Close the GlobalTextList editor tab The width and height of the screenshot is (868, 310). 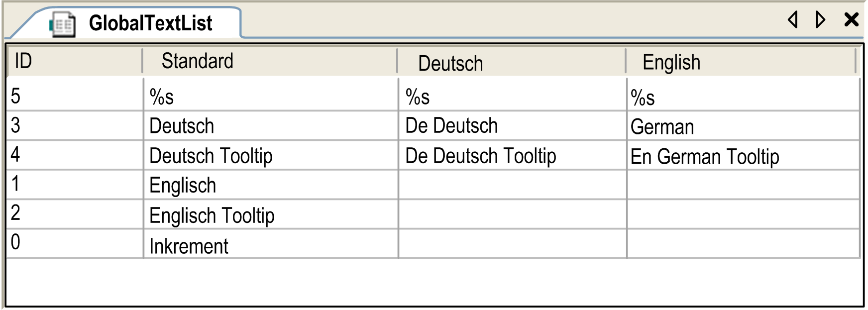[x=851, y=20]
